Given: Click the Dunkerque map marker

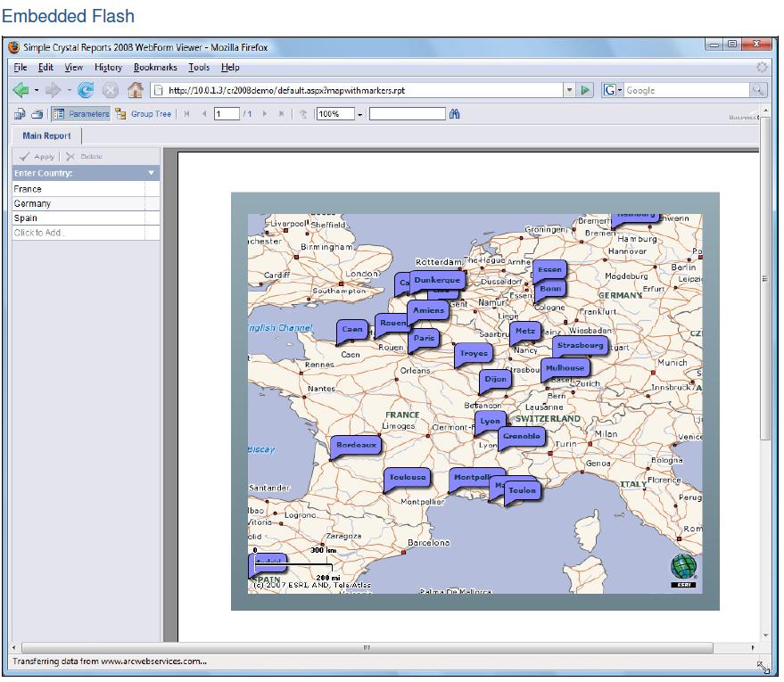Looking at the screenshot, I should (437, 280).
